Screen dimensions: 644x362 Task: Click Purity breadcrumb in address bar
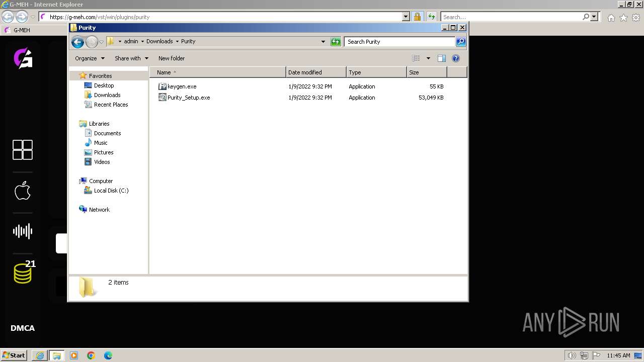pyautogui.click(x=188, y=42)
